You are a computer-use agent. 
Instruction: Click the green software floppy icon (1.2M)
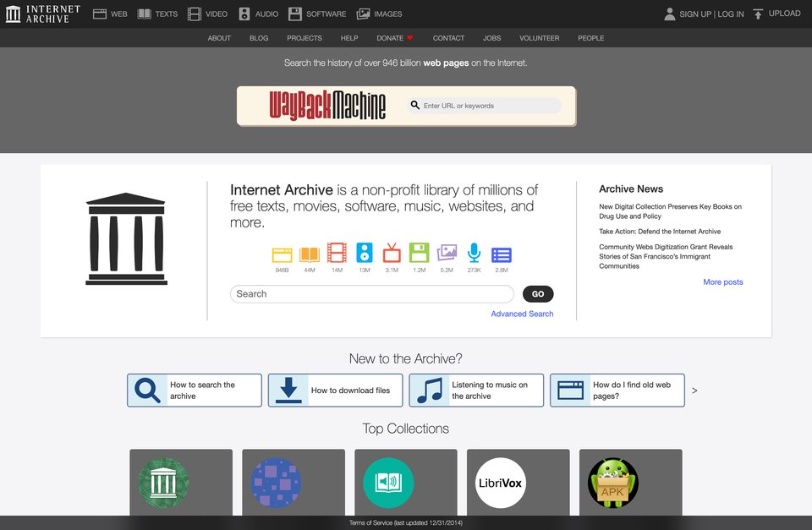point(420,253)
